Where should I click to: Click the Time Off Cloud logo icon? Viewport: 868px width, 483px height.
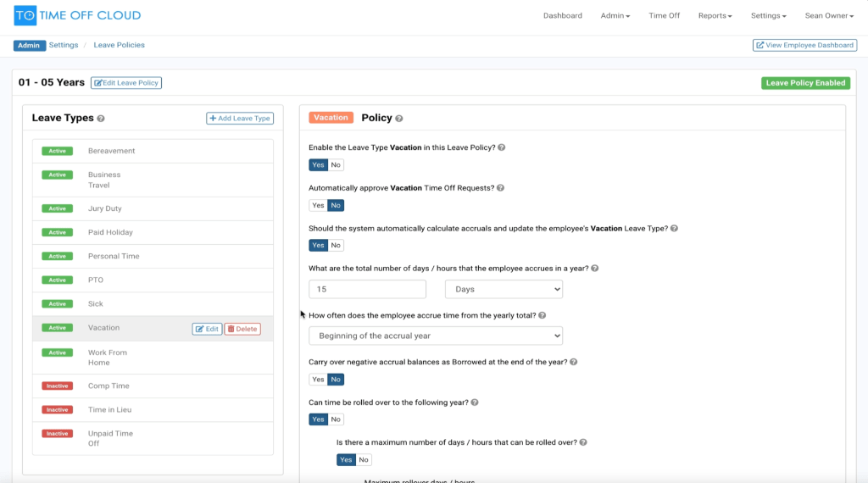pos(25,15)
